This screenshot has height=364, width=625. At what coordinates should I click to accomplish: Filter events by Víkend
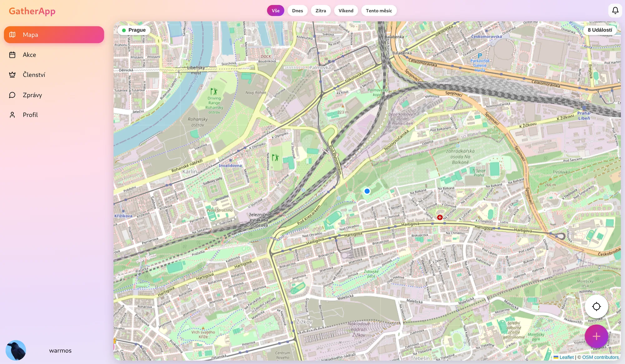346,11
